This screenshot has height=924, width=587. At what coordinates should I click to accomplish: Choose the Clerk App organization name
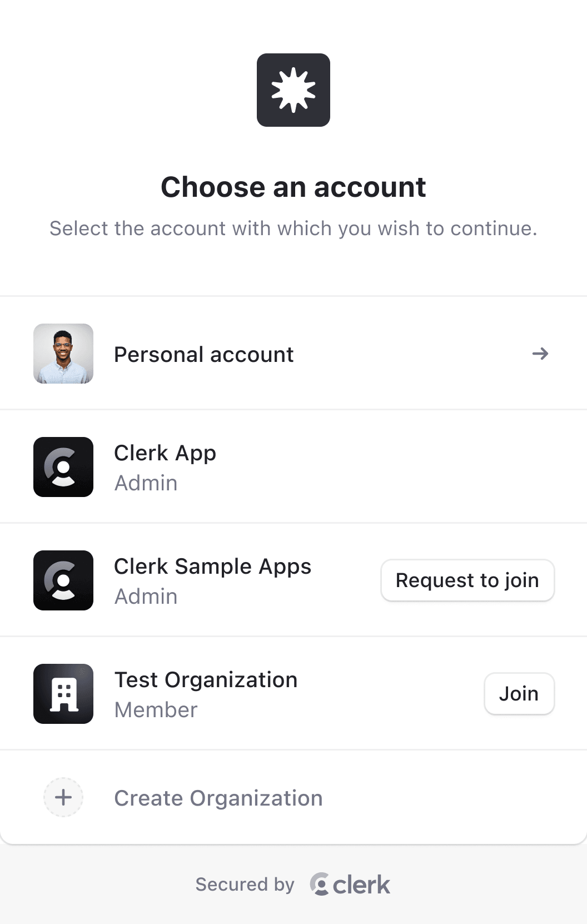pyautogui.click(x=165, y=453)
